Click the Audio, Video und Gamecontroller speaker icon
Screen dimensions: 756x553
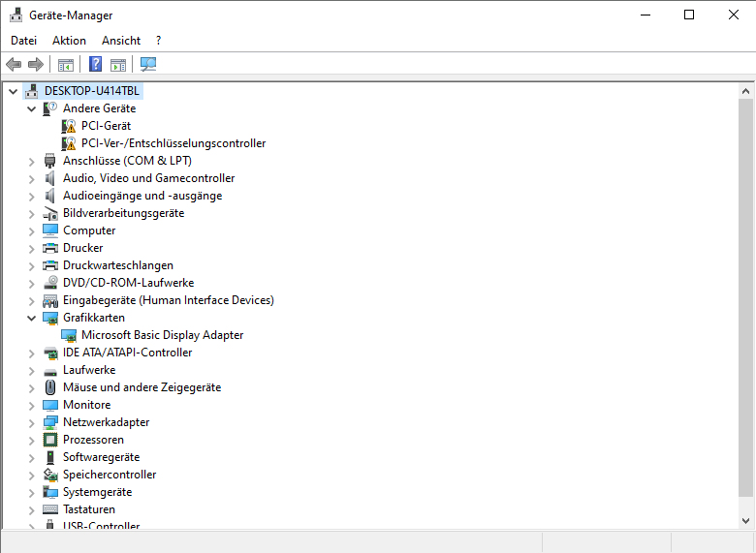50,178
